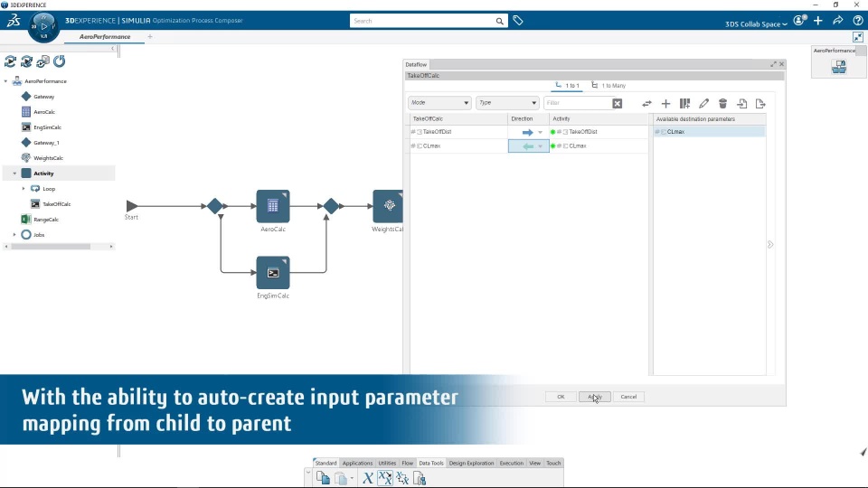Click the 3DEXPERIENCE compass play button
Screen dimensions: 868x488
pyautogui.click(x=43, y=26)
